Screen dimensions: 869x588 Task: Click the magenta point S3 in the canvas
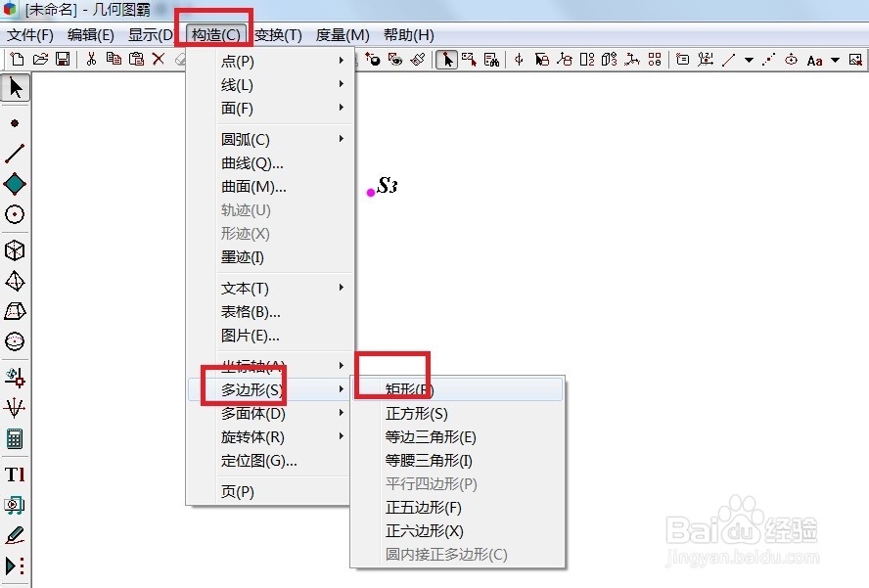click(371, 192)
